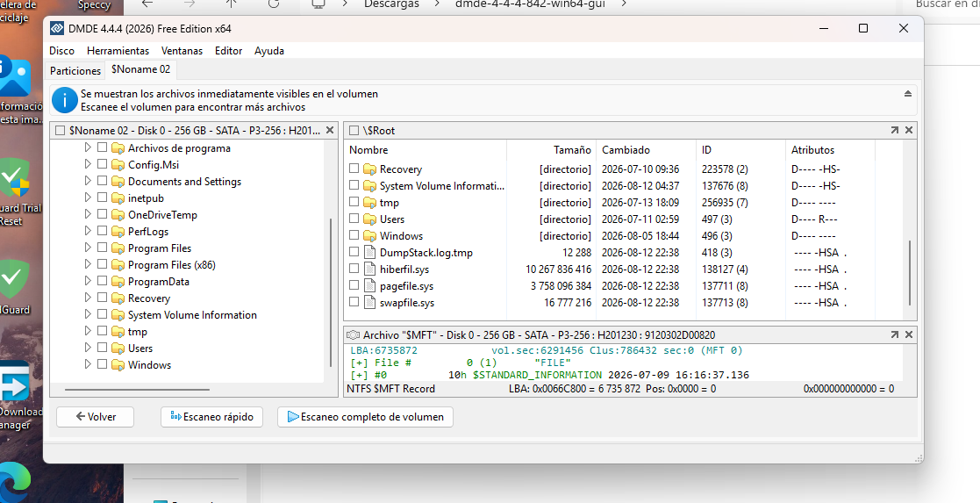This screenshot has height=503, width=980.
Task: Click the blue info icon in notice bar
Action: [x=64, y=100]
